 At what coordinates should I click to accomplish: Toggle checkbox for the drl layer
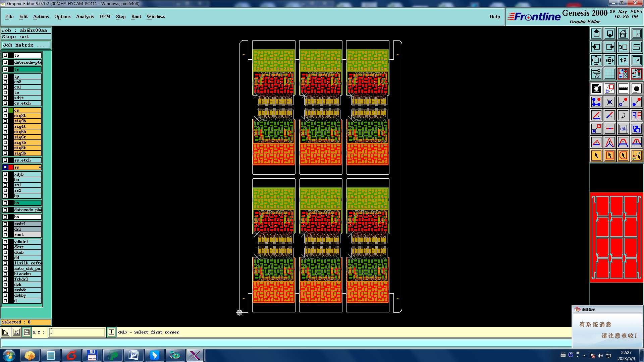[5, 229]
